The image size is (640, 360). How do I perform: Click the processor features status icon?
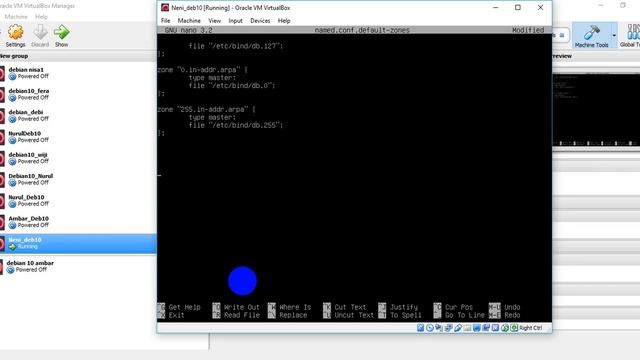496,328
